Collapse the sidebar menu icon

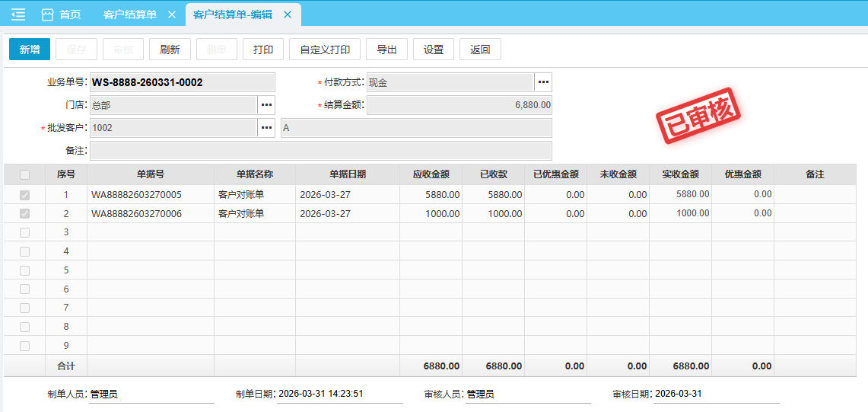click(18, 14)
